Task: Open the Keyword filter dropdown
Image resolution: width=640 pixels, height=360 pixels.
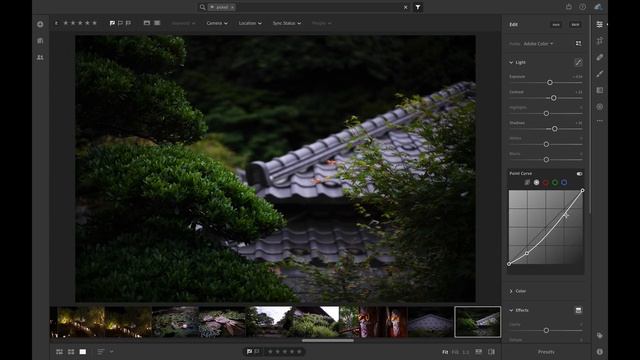Action: [x=183, y=23]
